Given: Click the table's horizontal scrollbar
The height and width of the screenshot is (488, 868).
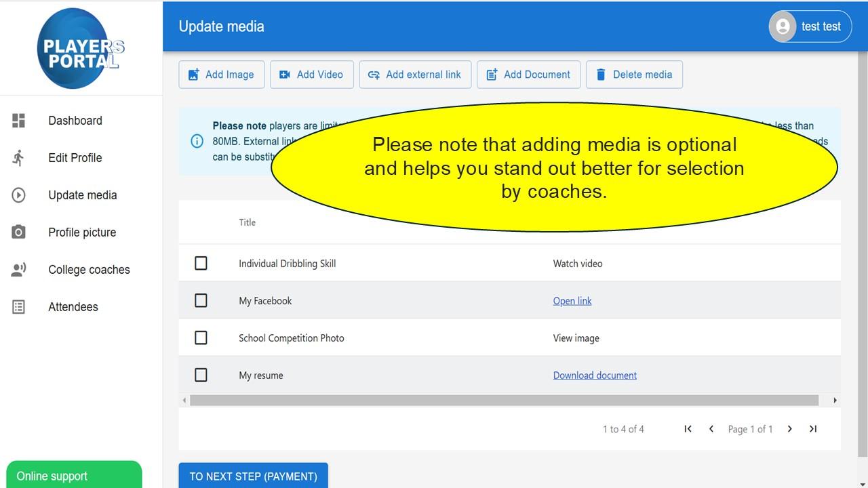Looking at the screenshot, I should tap(504, 401).
